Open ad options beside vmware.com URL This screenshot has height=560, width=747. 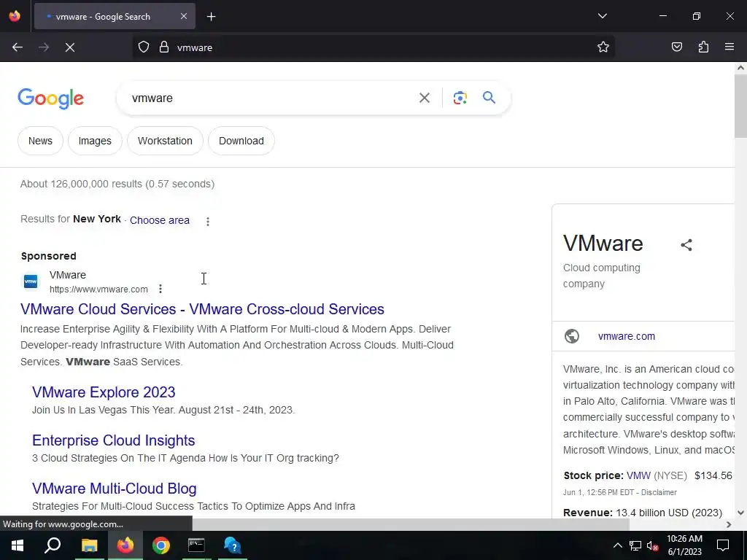click(160, 289)
